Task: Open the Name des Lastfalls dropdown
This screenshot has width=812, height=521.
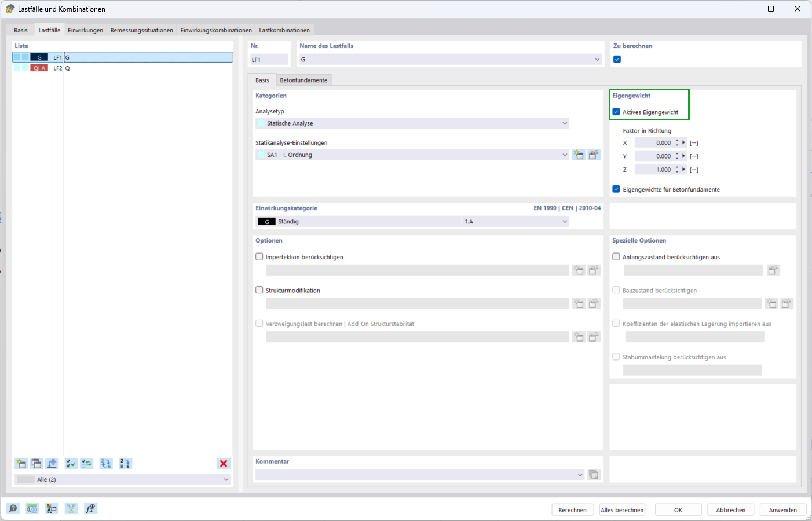Action: tap(598, 59)
